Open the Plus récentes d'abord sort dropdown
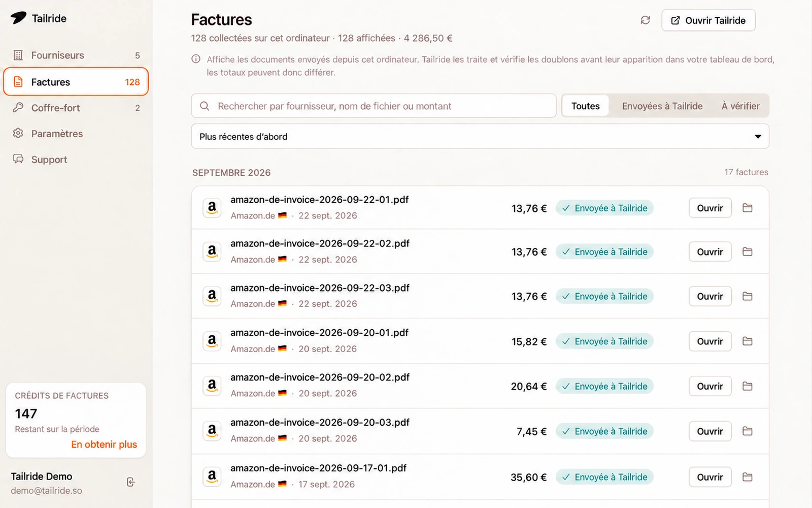The height and width of the screenshot is (508, 812). [480, 136]
